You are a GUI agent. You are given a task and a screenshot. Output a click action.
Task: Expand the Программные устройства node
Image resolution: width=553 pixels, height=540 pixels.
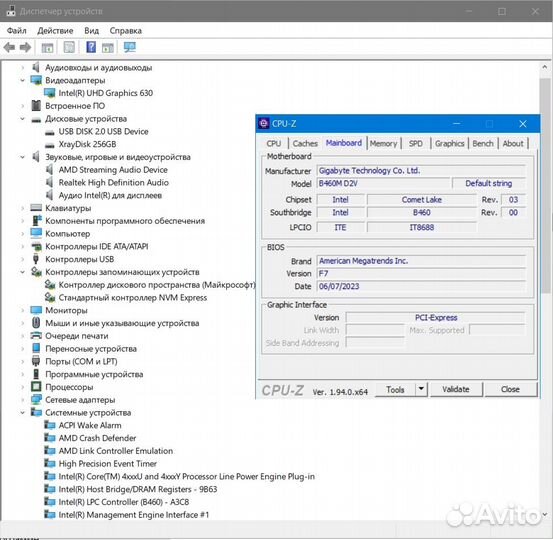click(x=22, y=374)
